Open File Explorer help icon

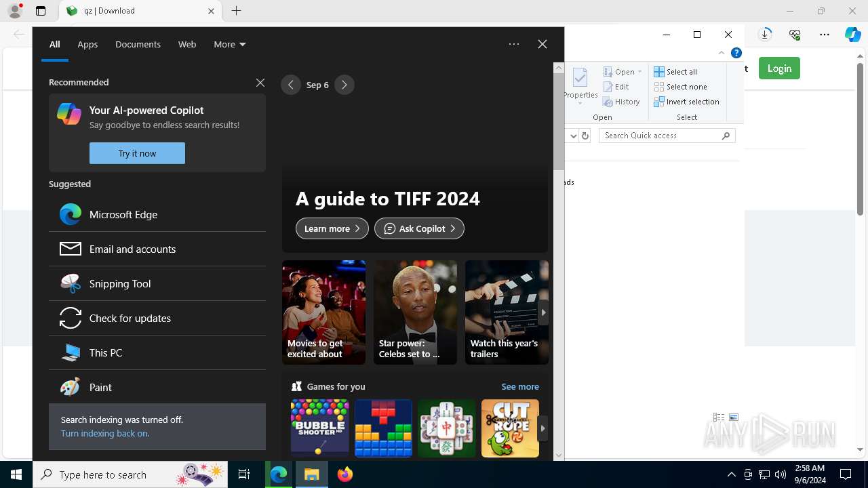point(736,53)
